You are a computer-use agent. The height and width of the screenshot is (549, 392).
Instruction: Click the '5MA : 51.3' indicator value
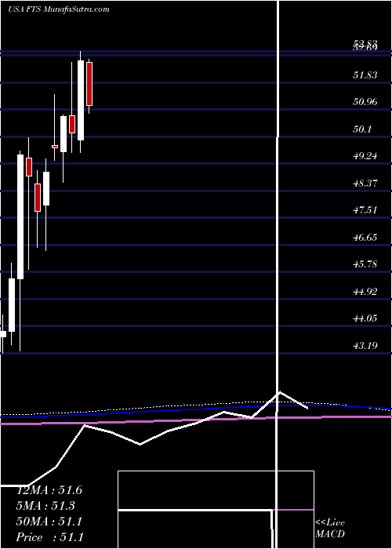click(46, 506)
